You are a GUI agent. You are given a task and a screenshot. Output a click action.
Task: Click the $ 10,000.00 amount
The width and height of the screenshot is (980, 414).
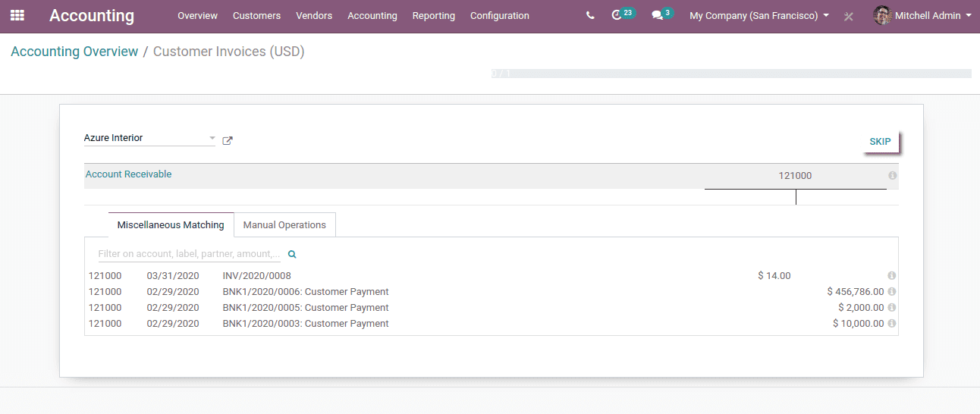pyautogui.click(x=858, y=324)
